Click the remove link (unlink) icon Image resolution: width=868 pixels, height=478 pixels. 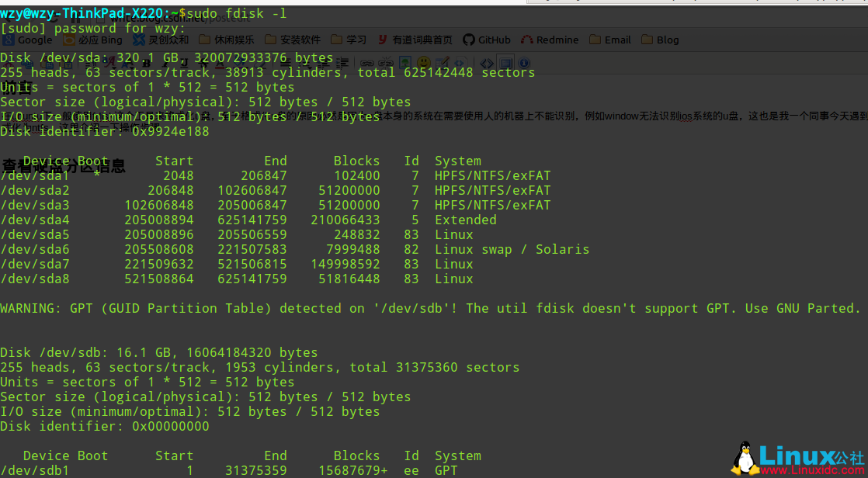point(386,63)
